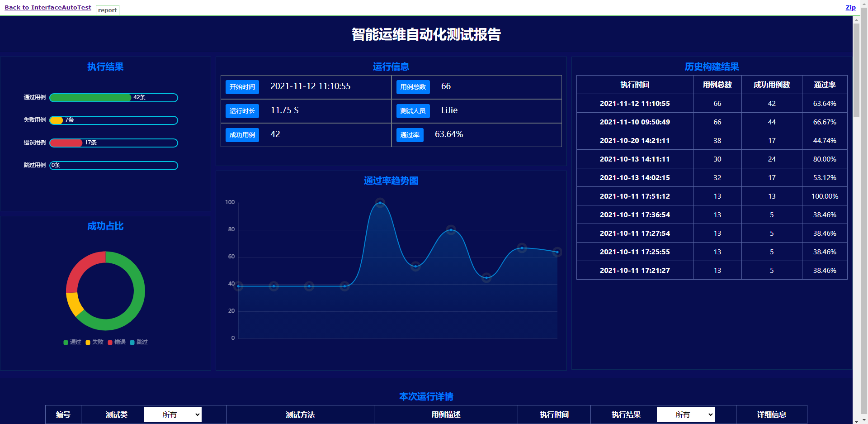Click the 本次运行详情 heading
This screenshot has height=424, width=868.
(x=426, y=397)
